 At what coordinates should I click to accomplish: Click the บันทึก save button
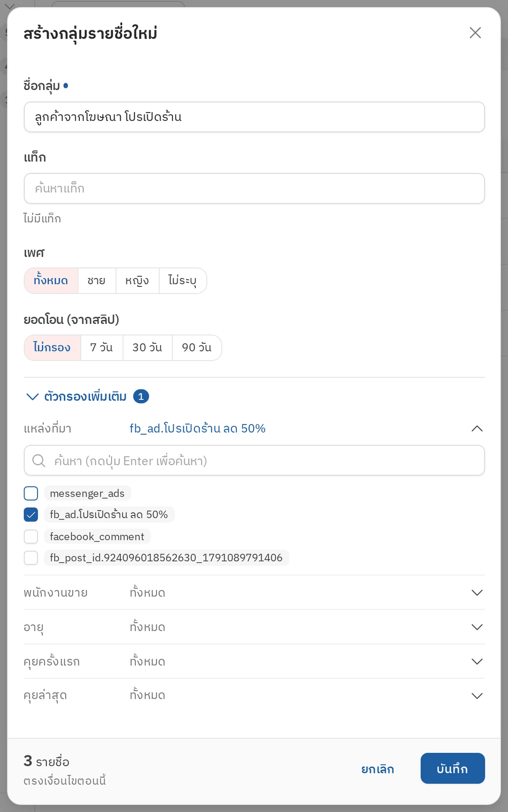(452, 768)
